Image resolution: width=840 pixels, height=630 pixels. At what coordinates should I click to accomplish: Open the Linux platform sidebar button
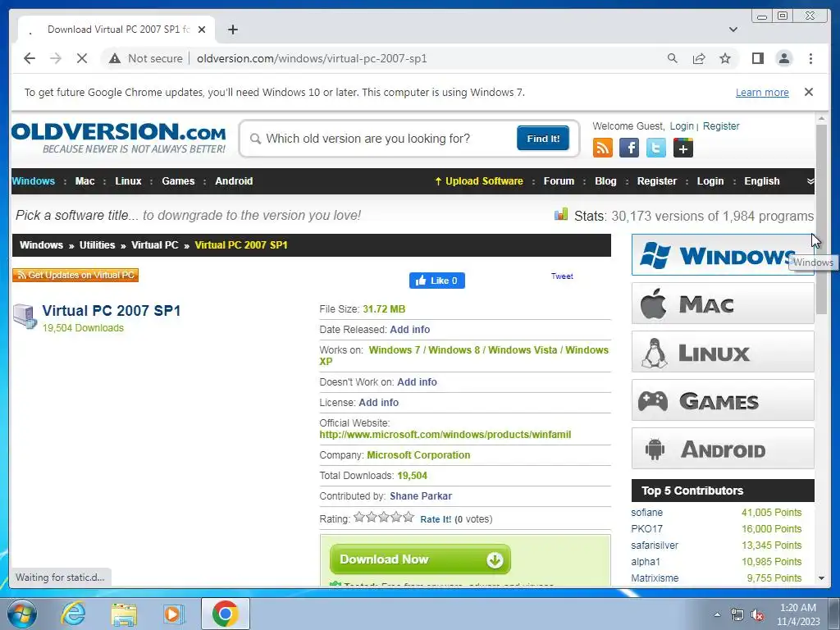click(x=723, y=352)
